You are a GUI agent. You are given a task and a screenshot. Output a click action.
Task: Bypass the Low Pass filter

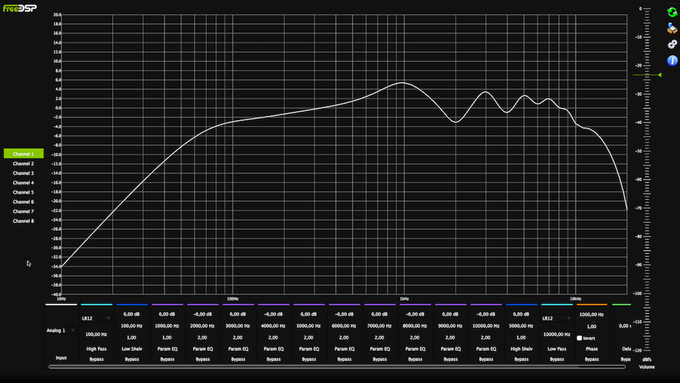pos(557,359)
